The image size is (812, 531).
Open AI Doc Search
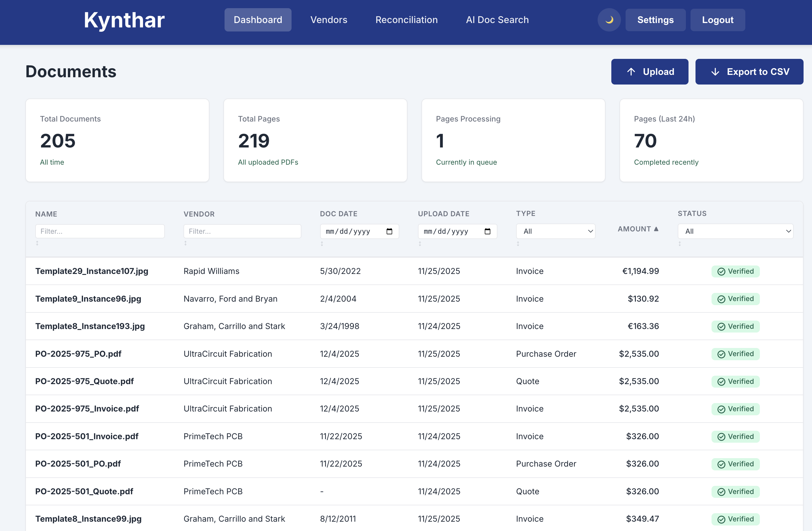coord(497,20)
